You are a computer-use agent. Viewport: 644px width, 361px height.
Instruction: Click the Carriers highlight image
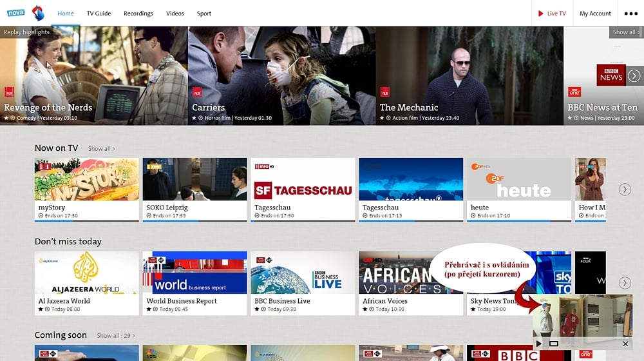pyautogui.click(x=282, y=75)
